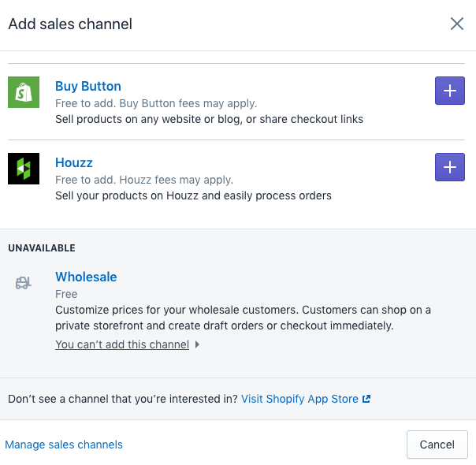Viewport: 476px width, 465px height.
Task: Click the green Houzz logo icon
Action: coord(24,169)
